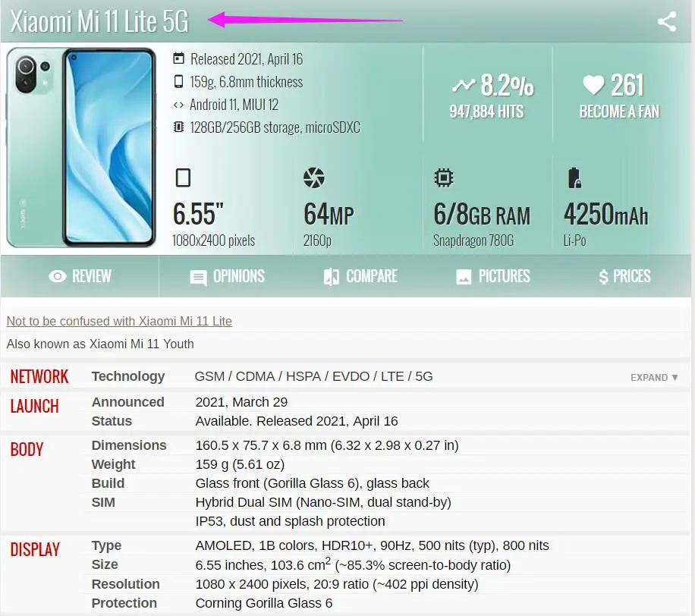Click the SIM label
The image size is (695, 616).
[x=103, y=502]
